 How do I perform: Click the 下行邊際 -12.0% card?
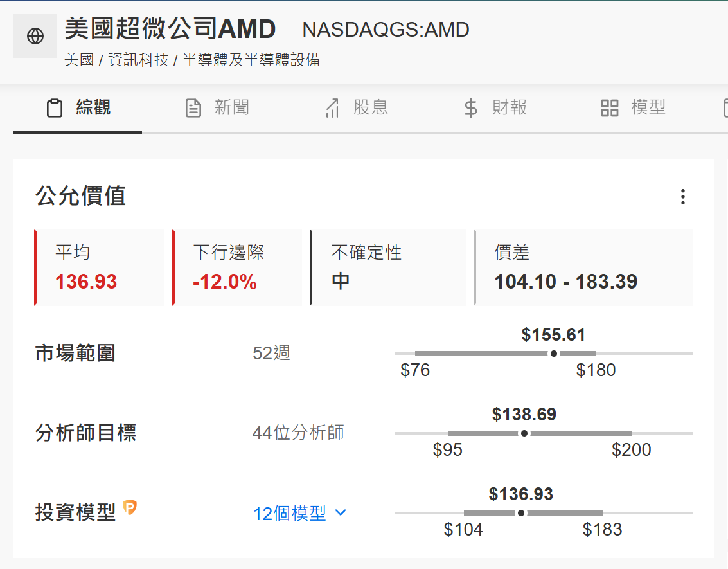pyautogui.click(x=237, y=267)
